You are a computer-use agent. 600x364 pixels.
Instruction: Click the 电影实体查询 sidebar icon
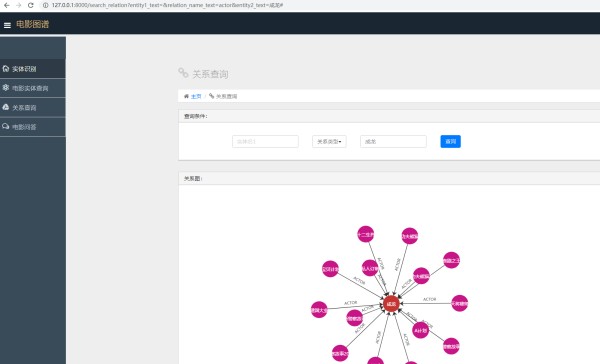[x=6, y=88]
